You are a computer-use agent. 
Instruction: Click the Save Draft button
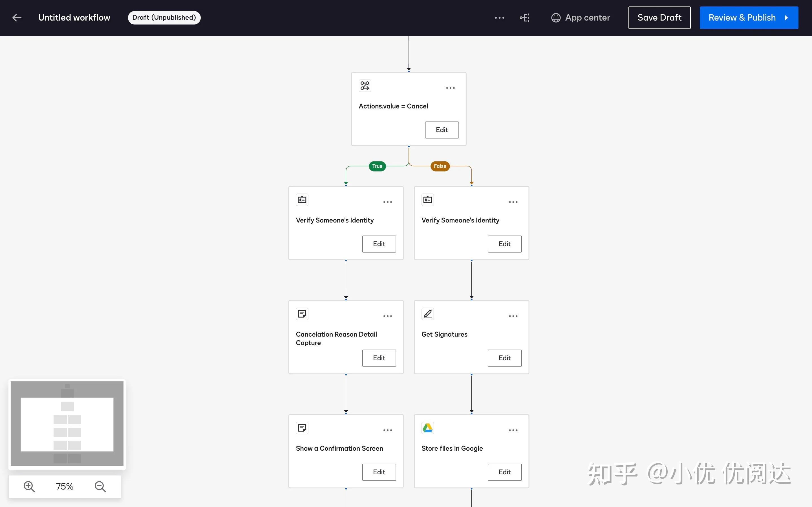click(x=659, y=17)
